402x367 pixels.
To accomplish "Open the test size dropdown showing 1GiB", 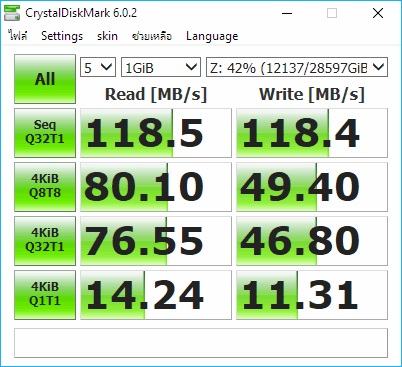I will (x=161, y=67).
